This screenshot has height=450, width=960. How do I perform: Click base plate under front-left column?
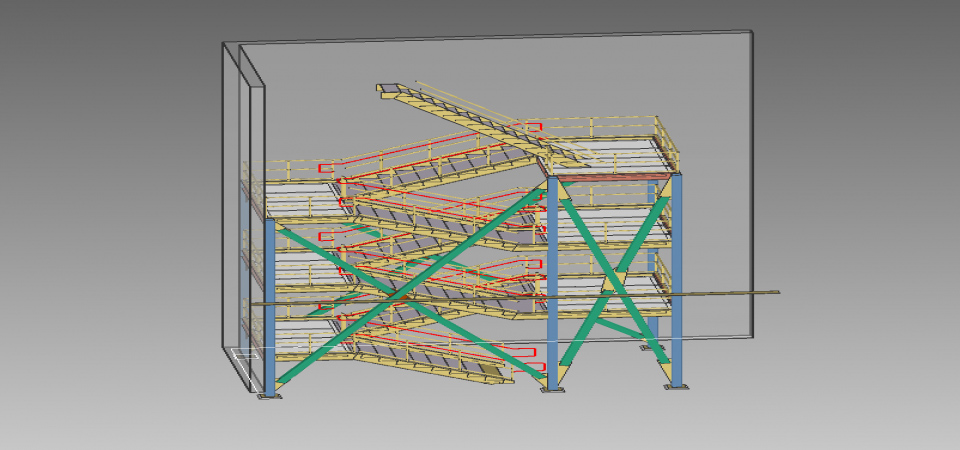coord(270,397)
